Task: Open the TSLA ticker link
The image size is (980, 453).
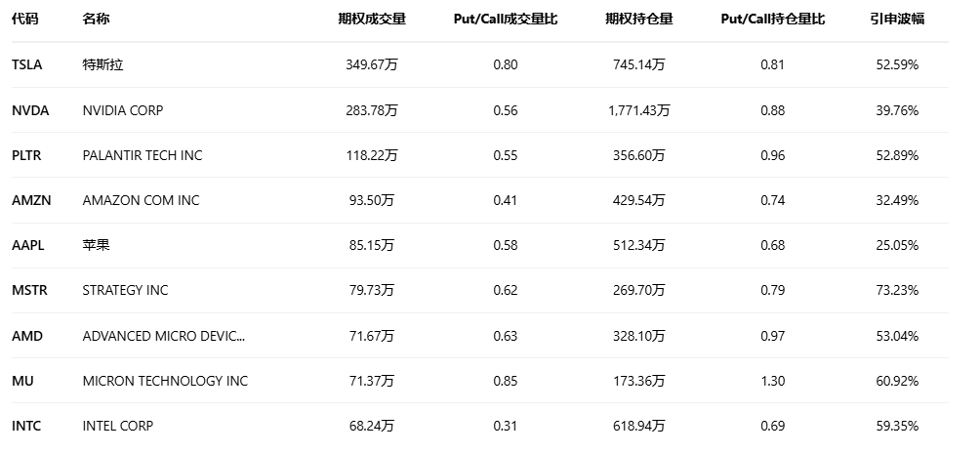Action: (27, 65)
